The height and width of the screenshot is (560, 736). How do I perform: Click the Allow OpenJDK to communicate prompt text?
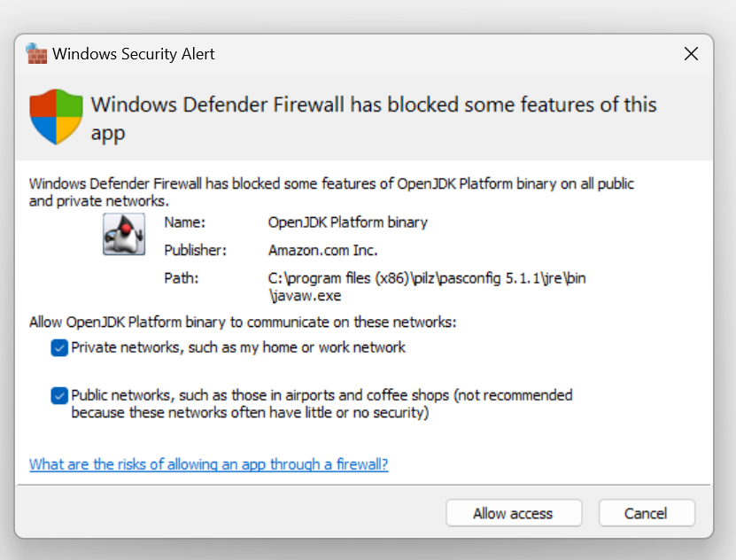[x=243, y=323]
